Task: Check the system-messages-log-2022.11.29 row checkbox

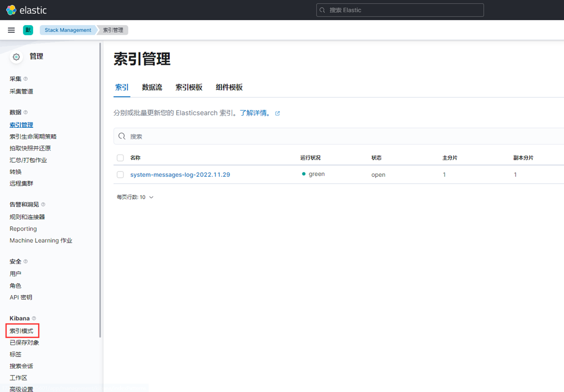Action: tap(120, 175)
